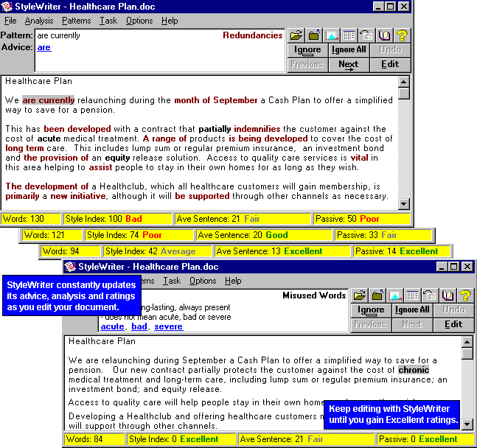Open the Help menu in top window
This screenshot has width=477, height=448.
coord(170,21)
